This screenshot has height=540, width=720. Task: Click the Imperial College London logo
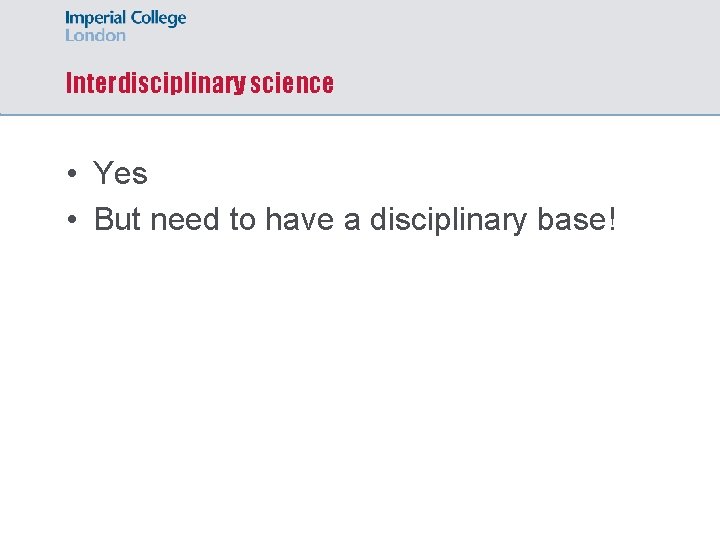pos(125,26)
